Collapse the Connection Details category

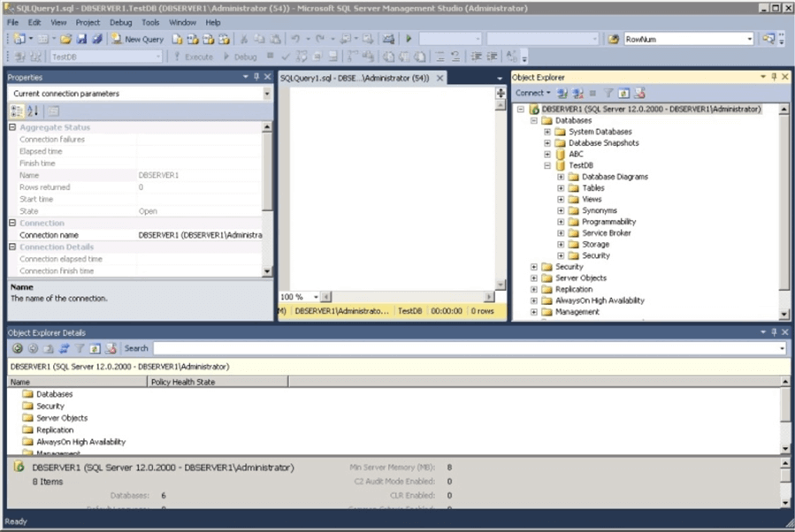click(12, 247)
